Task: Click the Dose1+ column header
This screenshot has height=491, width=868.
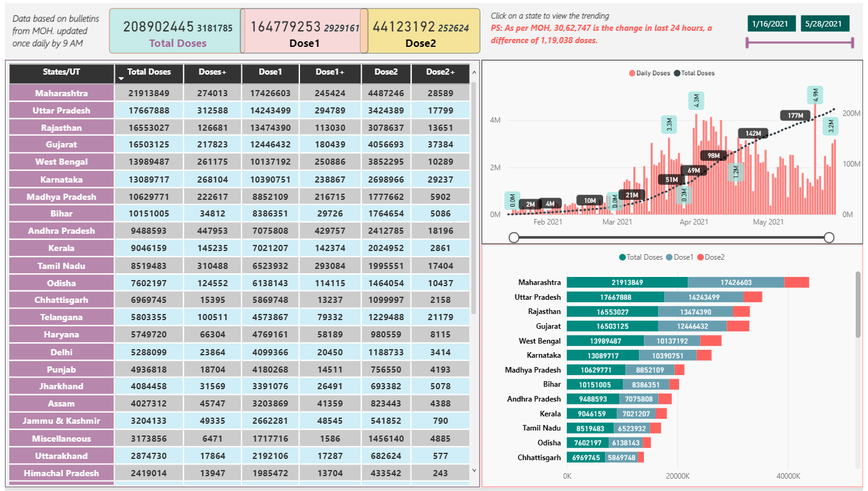Action: pos(330,73)
